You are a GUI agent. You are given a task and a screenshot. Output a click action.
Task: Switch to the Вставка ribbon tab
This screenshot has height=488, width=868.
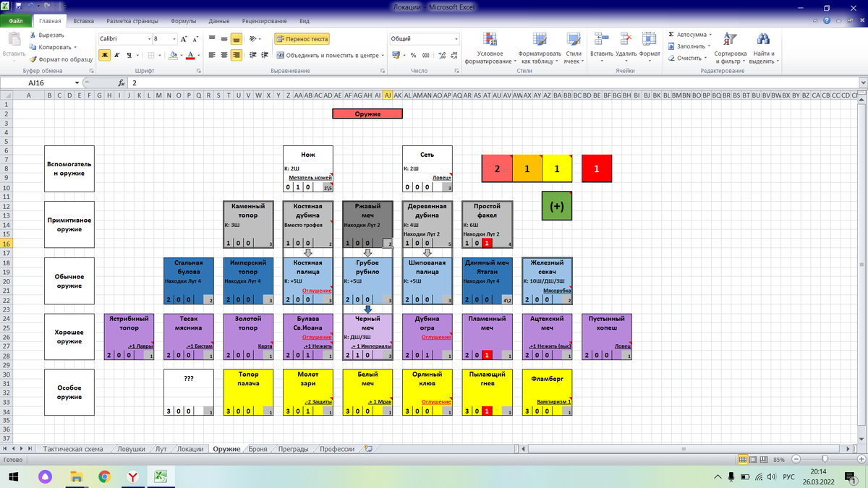[83, 22]
